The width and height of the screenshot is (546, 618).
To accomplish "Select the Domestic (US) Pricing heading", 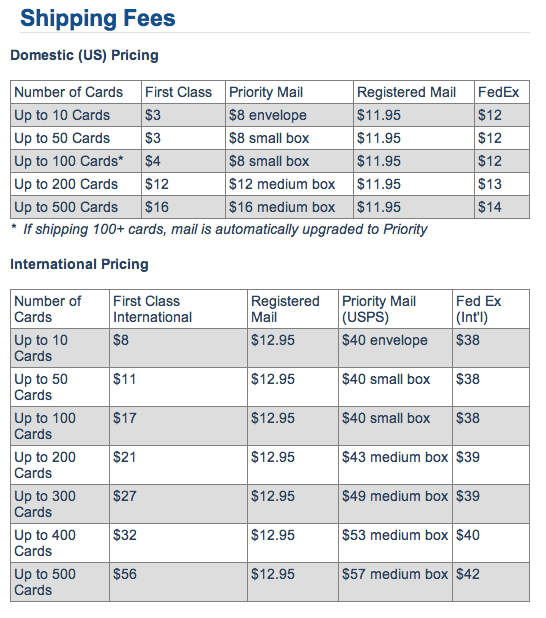I will (x=84, y=55).
